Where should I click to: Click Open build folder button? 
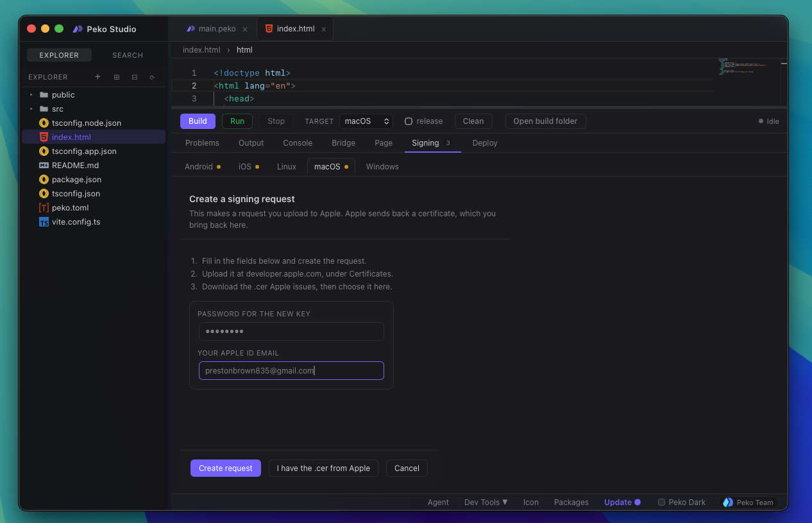(x=545, y=121)
